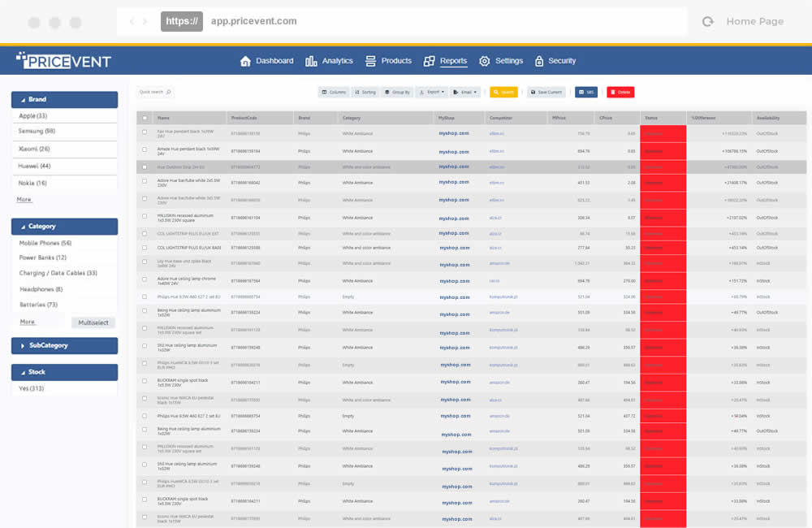Viewport: 812px width, 528px height.
Task: Toggle the select-all checkbox in table header
Action: click(x=145, y=118)
